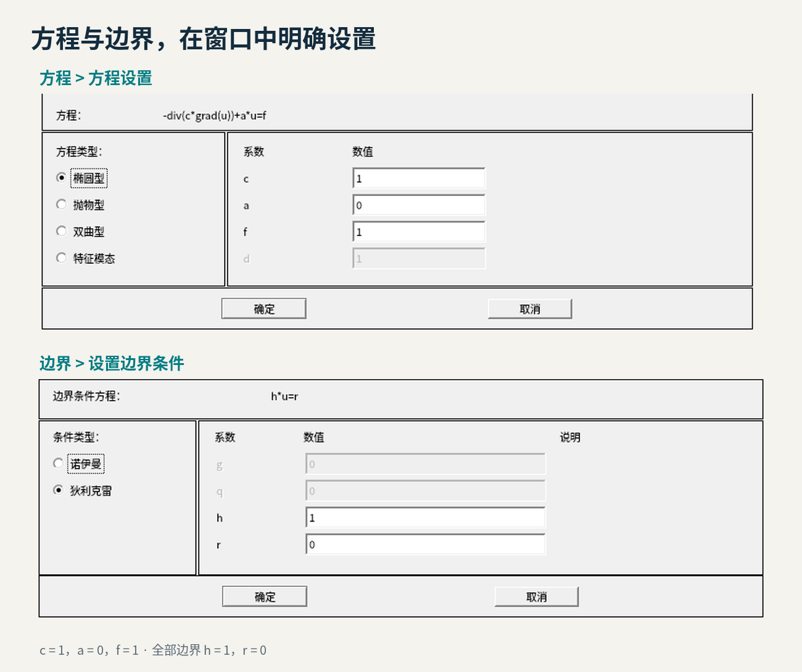The width and height of the screenshot is (802, 672).
Task: Click the 说明 column header
Action: pos(570,437)
